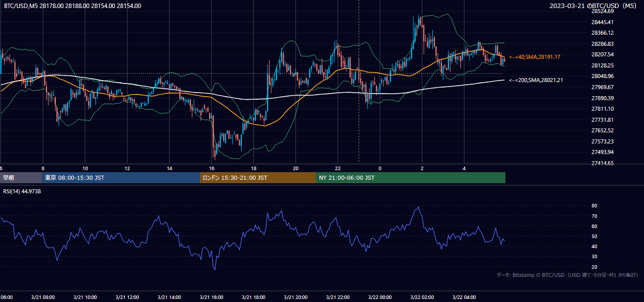Click the 27573.23 price axis label
644x302 pixels.
pos(602,141)
